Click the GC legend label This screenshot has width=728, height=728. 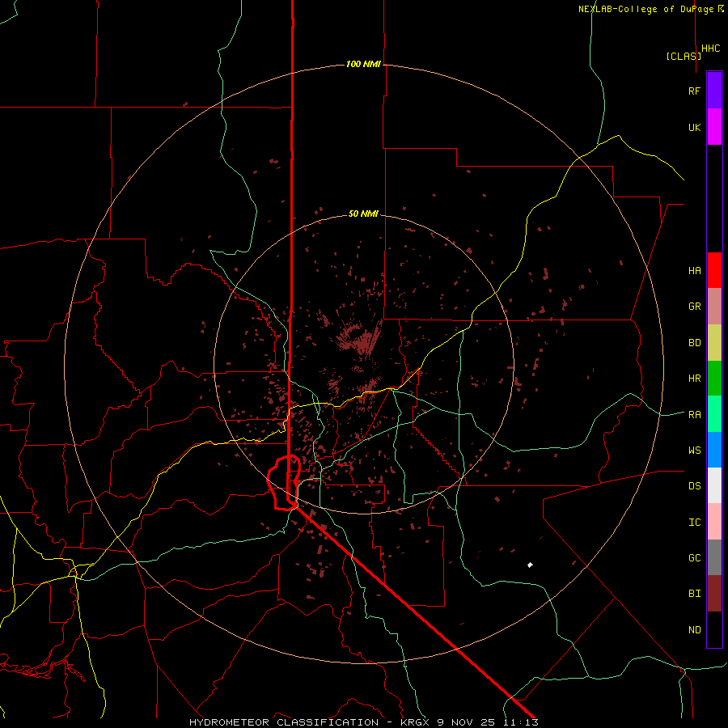pyautogui.click(x=694, y=558)
